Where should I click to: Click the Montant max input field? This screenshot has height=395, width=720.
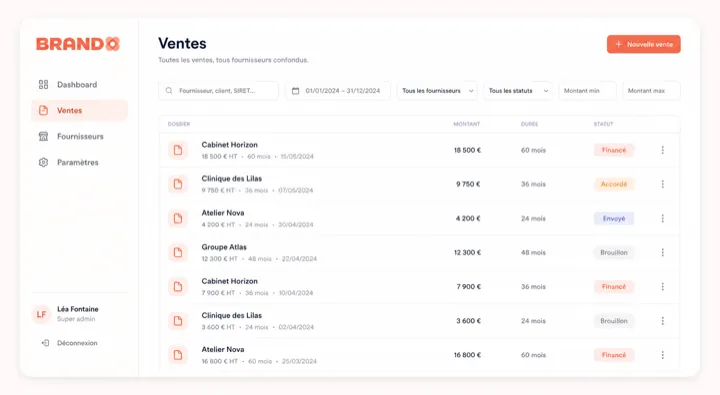click(x=651, y=90)
